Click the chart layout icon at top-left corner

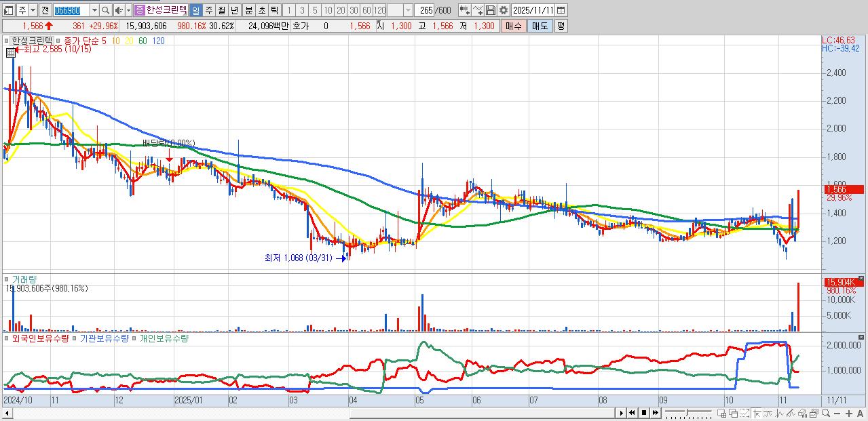[8, 10]
